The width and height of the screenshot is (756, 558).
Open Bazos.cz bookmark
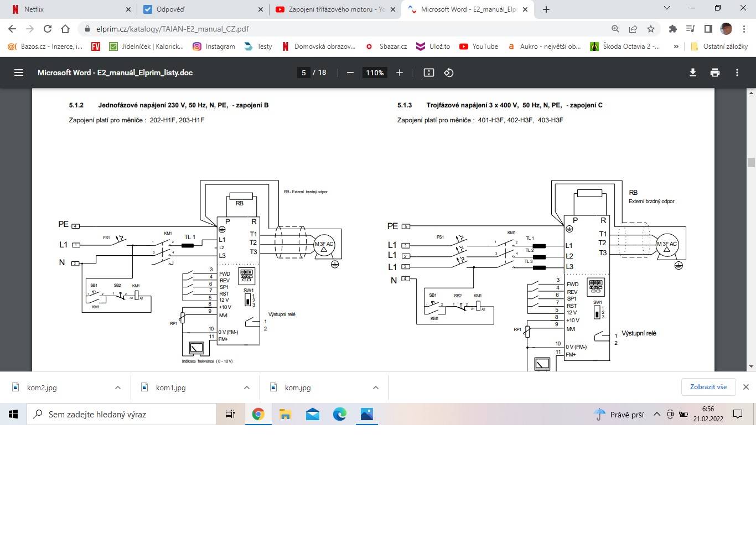click(x=45, y=46)
